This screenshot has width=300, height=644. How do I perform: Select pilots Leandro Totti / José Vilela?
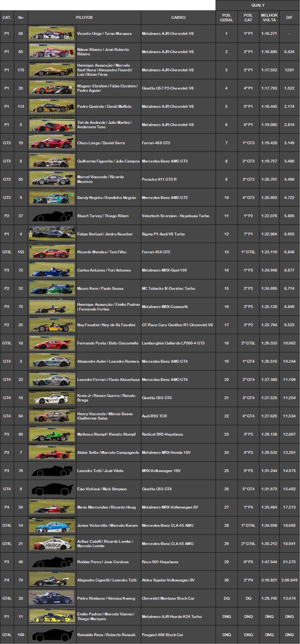point(100,471)
